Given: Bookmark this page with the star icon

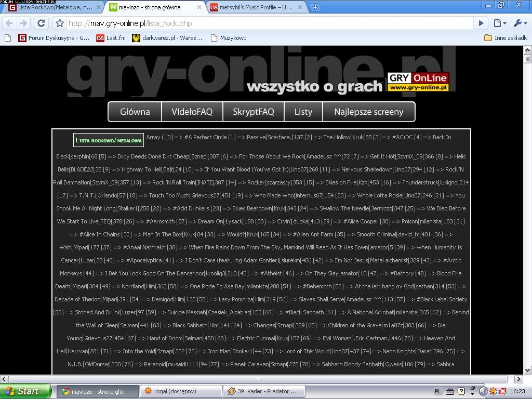Looking at the screenshot, I should coord(60,23).
